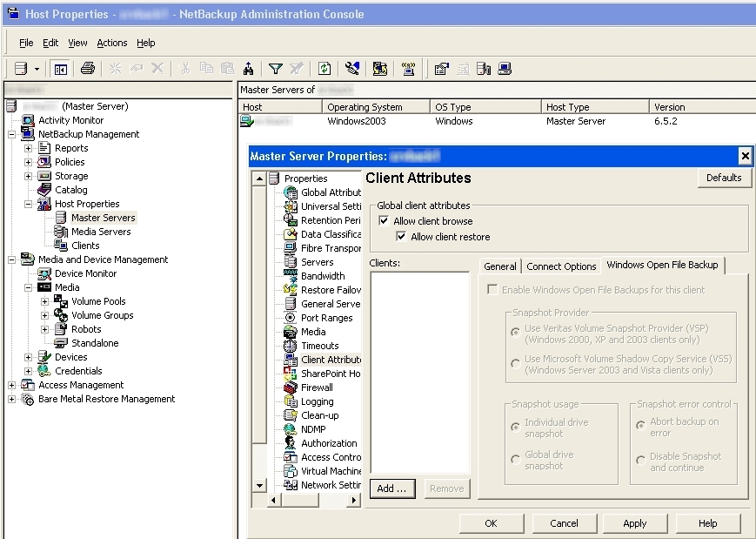Select Microsoft Volume Shadow Copy Service radio

click(x=515, y=363)
